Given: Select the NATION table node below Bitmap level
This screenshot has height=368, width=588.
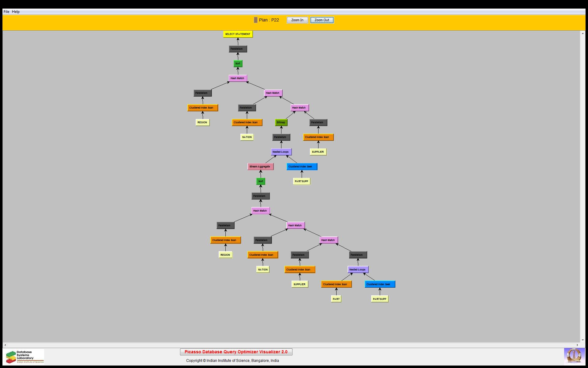Looking at the screenshot, I should (247, 137).
